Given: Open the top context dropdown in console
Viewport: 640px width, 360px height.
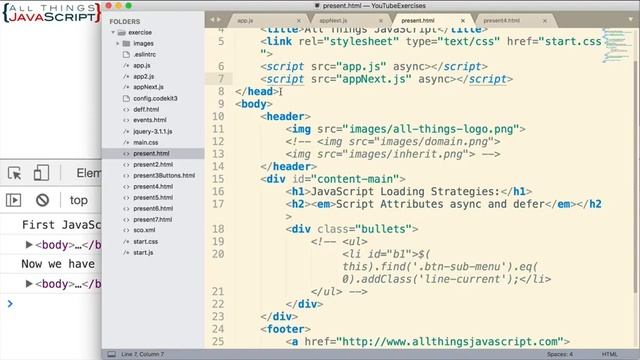Looking at the screenshot, I should point(78,200).
